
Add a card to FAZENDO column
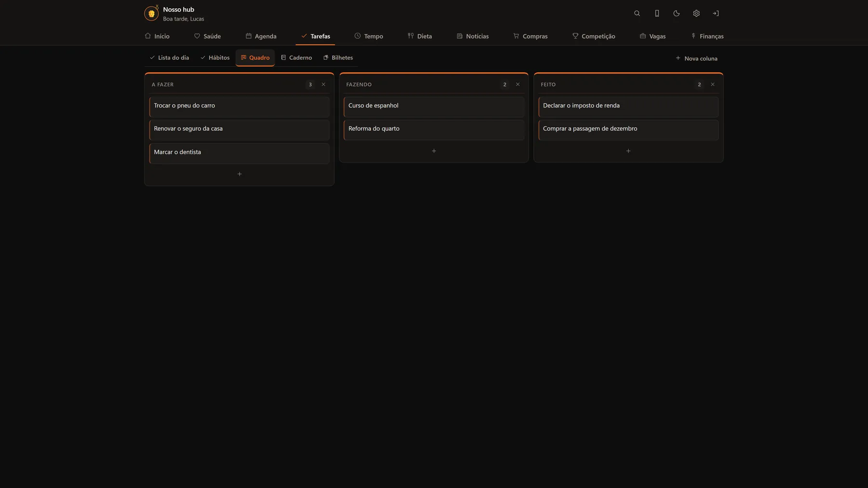click(434, 151)
